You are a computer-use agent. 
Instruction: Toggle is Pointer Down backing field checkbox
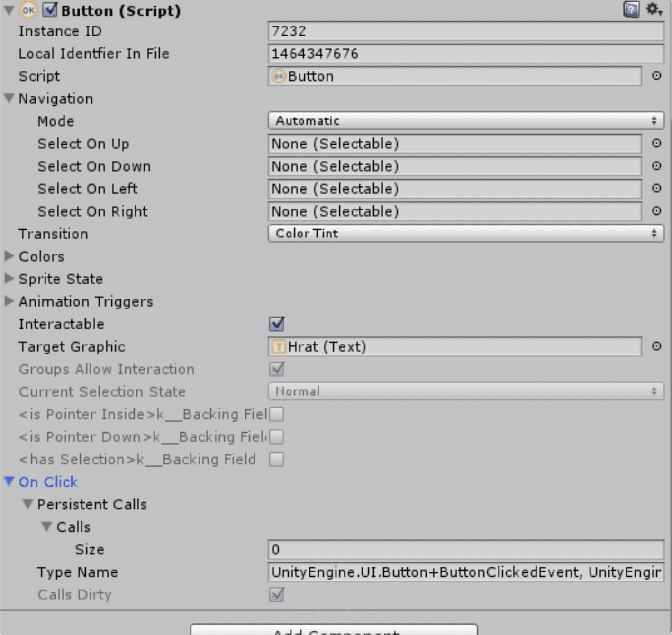277,436
